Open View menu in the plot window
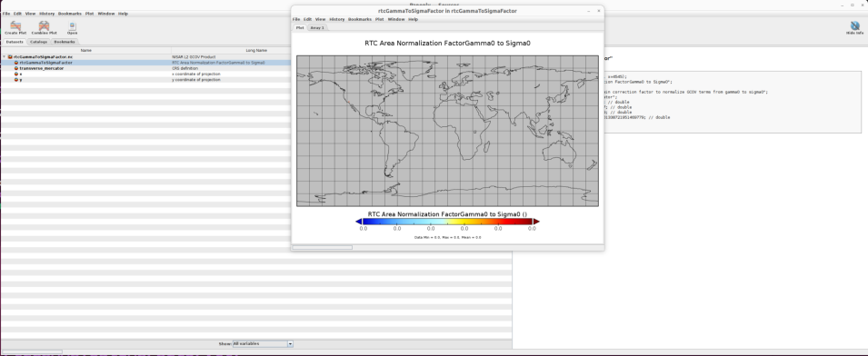Image resolution: width=868 pixels, height=356 pixels. pyautogui.click(x=321, y=19)
